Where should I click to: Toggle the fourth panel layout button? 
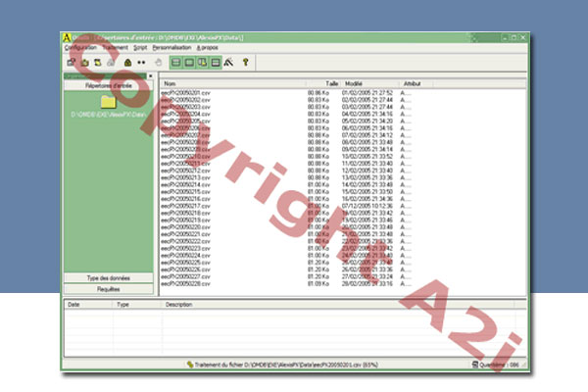pyautogui.click(x=215, y=62)
